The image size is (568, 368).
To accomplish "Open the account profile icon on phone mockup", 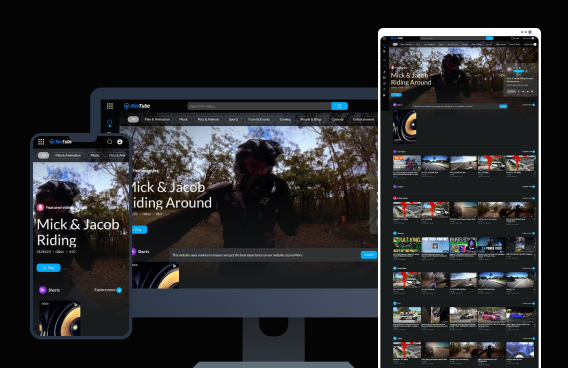I will 120,142.
